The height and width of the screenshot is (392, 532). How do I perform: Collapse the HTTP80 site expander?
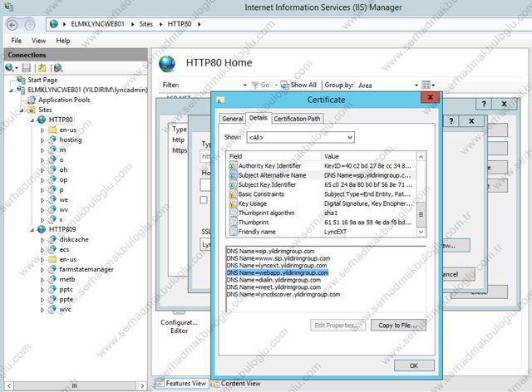point(32,120)
